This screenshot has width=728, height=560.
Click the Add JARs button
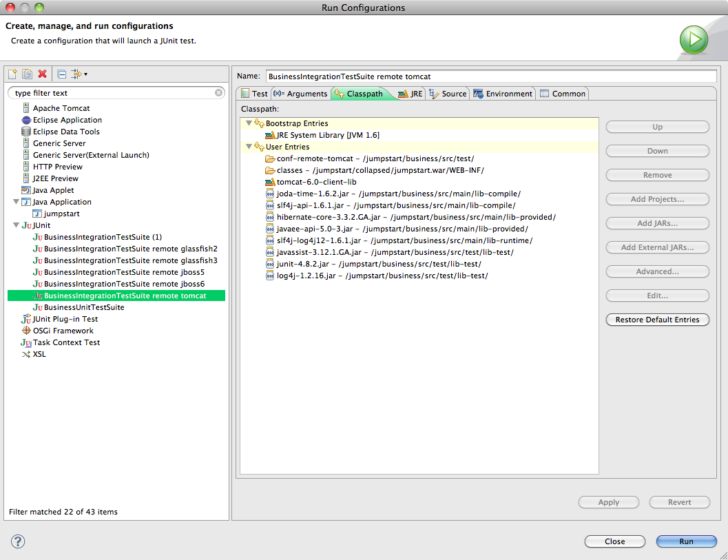pyautogui.click(x=658, y=223)
